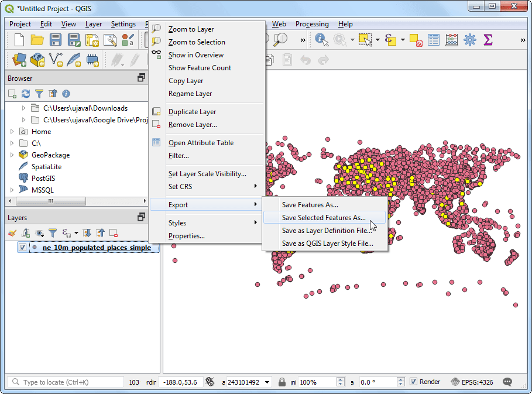Save the current project
Image resolution: width=532 pixels, height=394 pixels.
pos(56,40)
